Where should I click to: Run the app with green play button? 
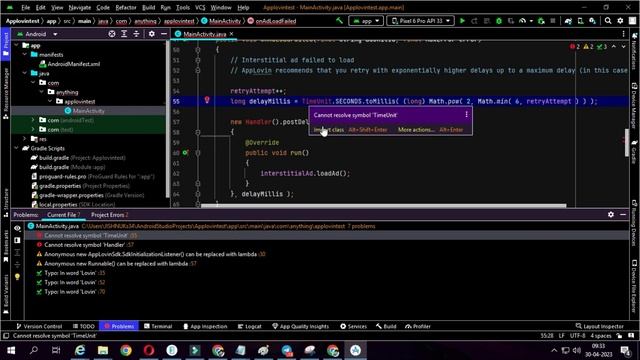point(462,21)
